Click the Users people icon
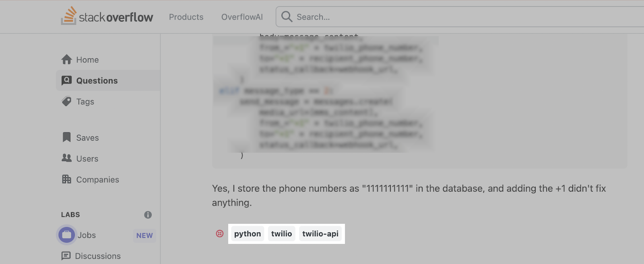This screenshot has height=264, width=644. (x=66, y=158)
